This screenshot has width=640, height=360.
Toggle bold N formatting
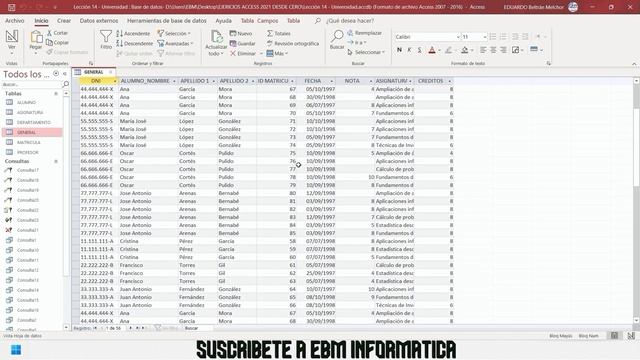(x=399, y=50)
